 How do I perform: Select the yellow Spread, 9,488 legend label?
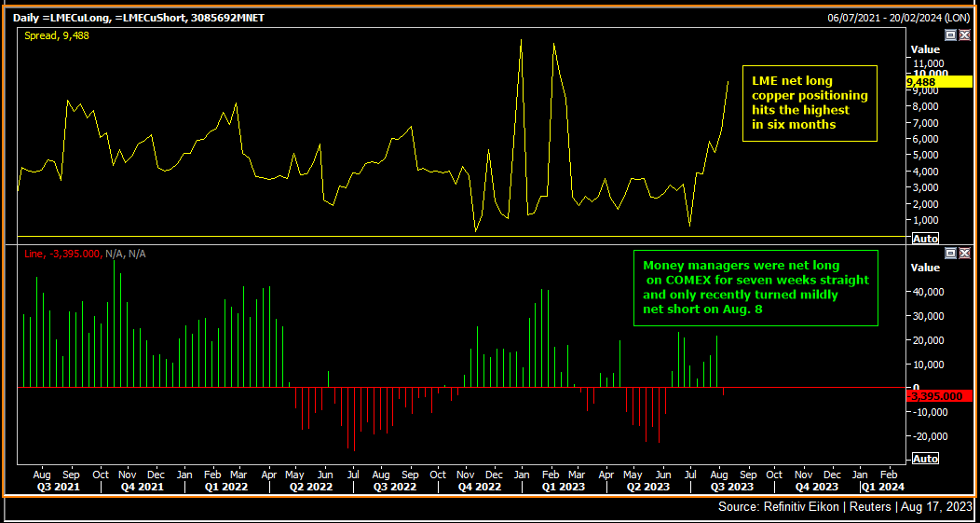click(x=55, y=35)
